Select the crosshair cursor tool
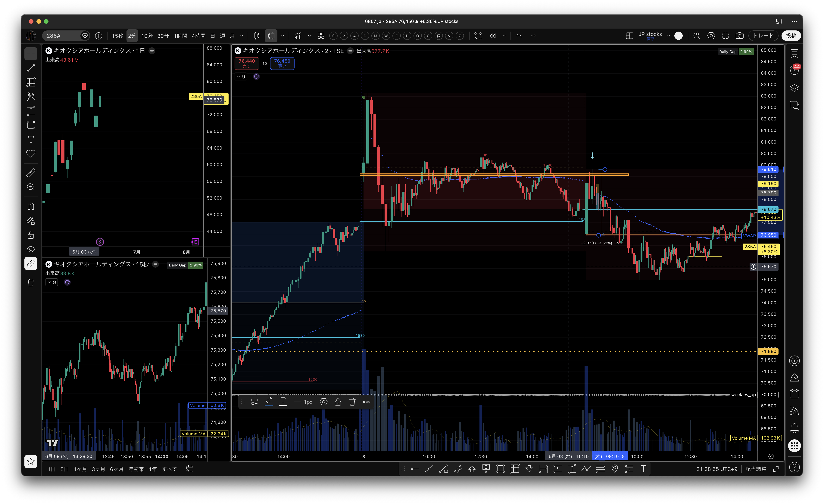Image resolution: width=824 pixels, height=504 pixels. coord(31,54)
